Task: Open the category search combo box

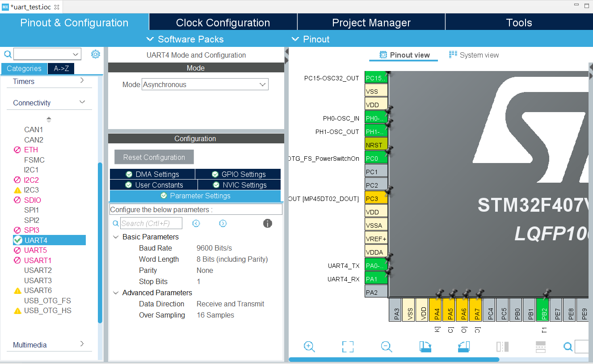Action: 47,54
